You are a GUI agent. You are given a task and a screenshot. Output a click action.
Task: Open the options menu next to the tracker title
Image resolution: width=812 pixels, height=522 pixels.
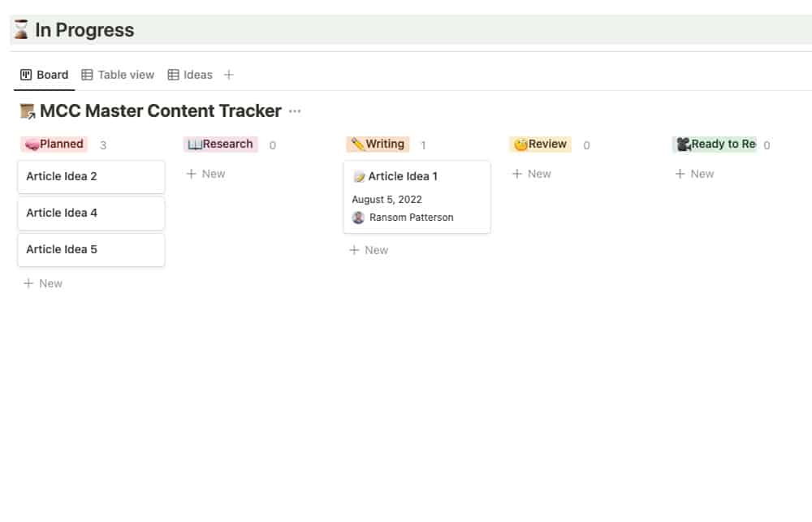pos(294,111)
